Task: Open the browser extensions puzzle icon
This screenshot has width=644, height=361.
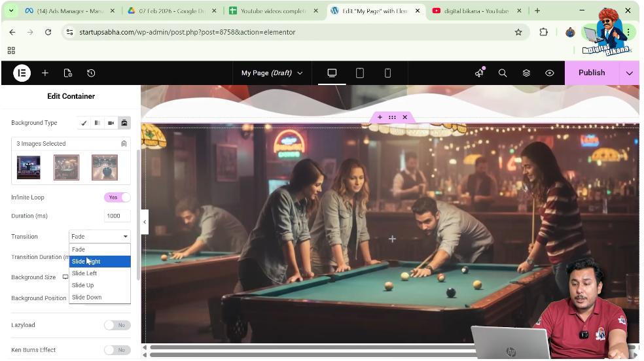Action: (x=543, y=32)
